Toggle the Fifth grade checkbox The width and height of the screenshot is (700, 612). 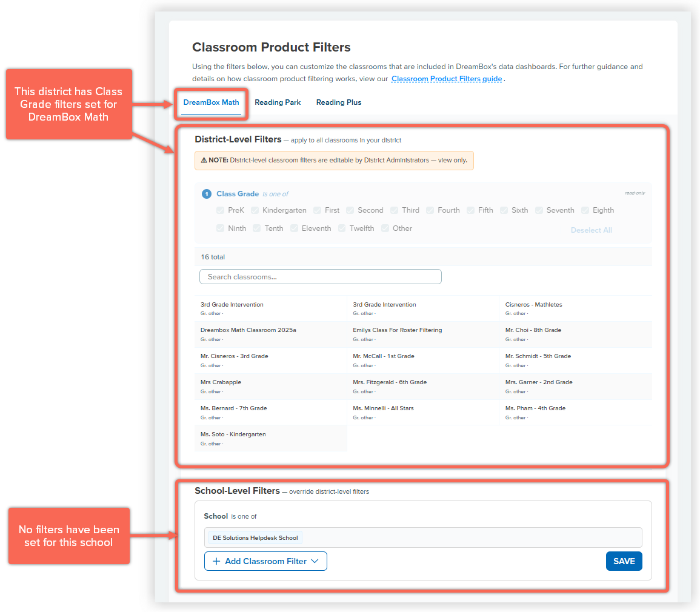pos(470,210)
